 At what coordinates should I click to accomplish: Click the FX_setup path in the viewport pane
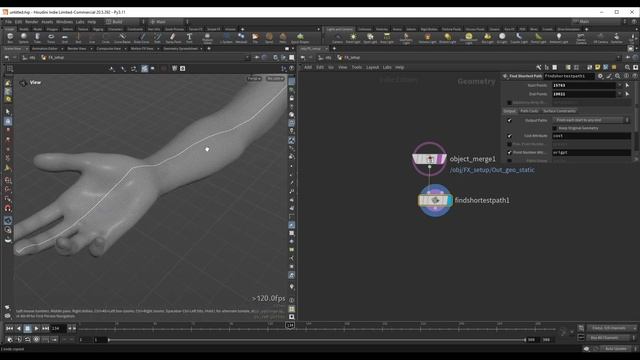[53, 58]
